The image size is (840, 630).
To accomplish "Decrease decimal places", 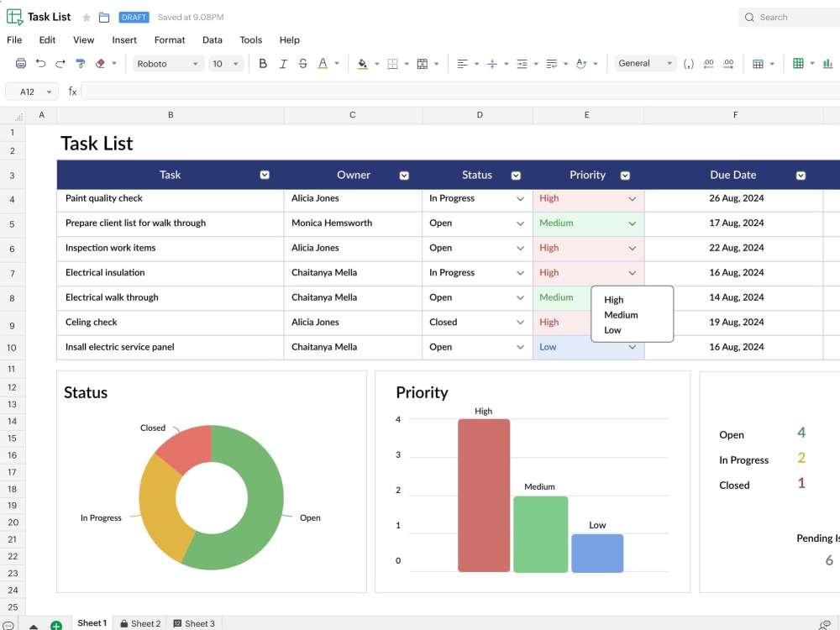I will 708,64.
